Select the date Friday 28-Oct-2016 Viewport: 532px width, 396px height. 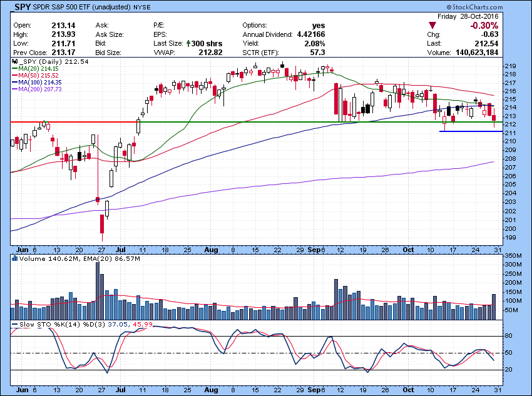pyautogui.click(x=468, y=16)
